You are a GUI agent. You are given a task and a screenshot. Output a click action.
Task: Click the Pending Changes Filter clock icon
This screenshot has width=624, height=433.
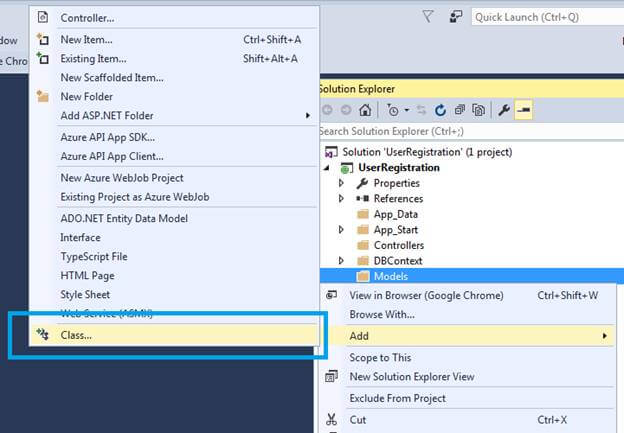pos(393,110)
